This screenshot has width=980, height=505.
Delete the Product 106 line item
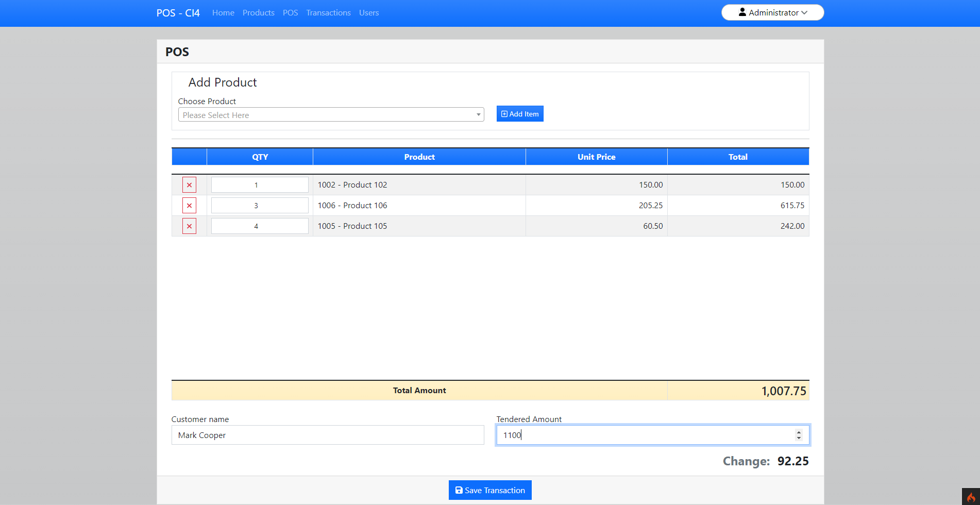(189, 205)
